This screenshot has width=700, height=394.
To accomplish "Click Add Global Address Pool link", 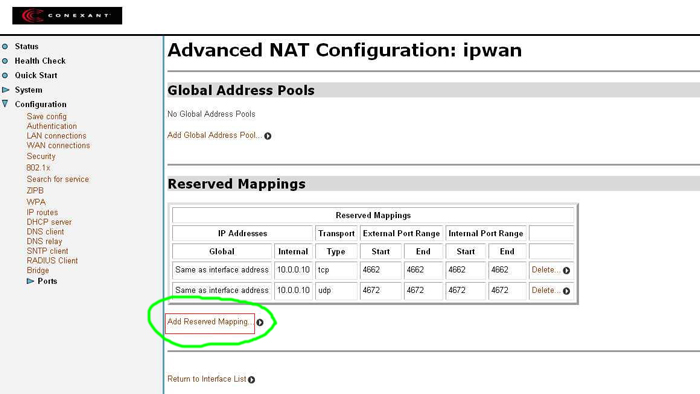I will point(215,135).
